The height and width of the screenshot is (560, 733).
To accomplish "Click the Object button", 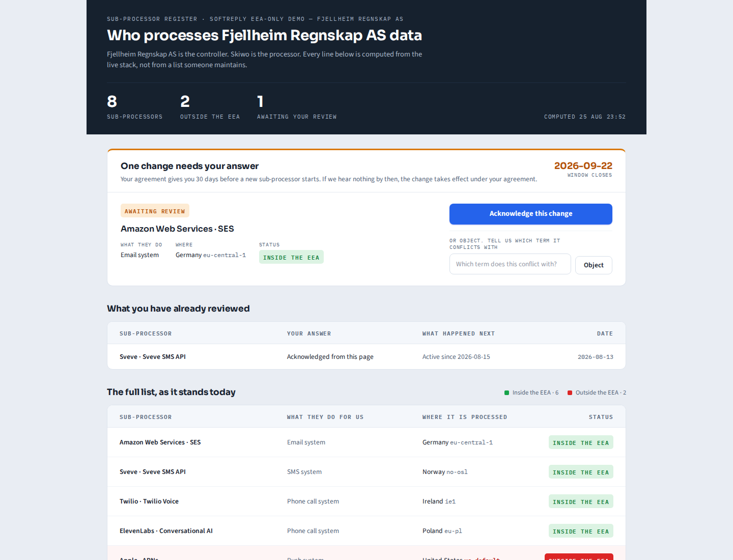I will coord(594,265).
